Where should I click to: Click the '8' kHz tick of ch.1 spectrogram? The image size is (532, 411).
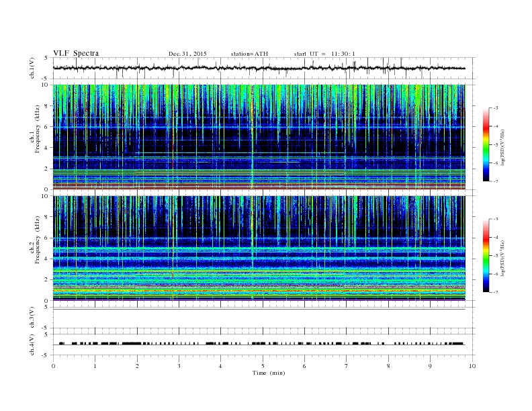(46, 106)
